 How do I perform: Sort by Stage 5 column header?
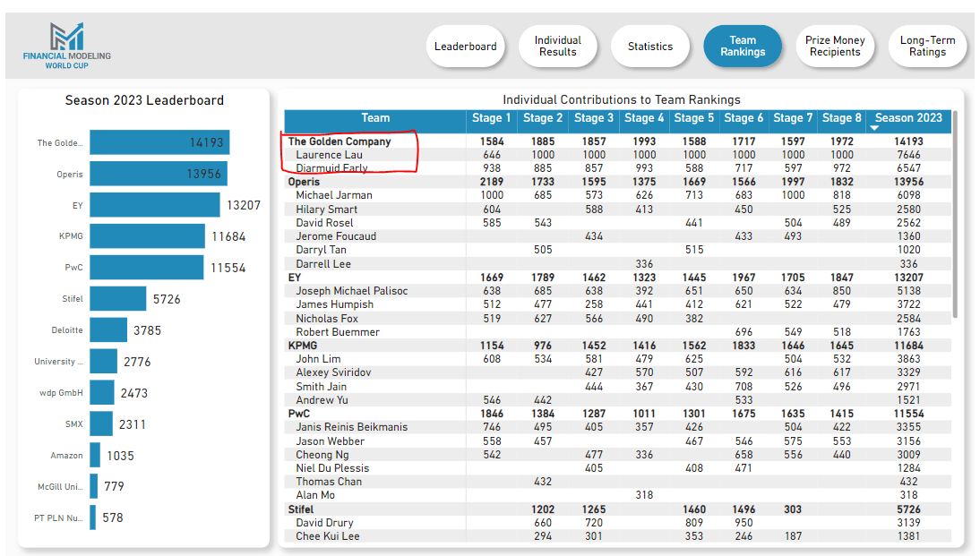coord(693,118)
